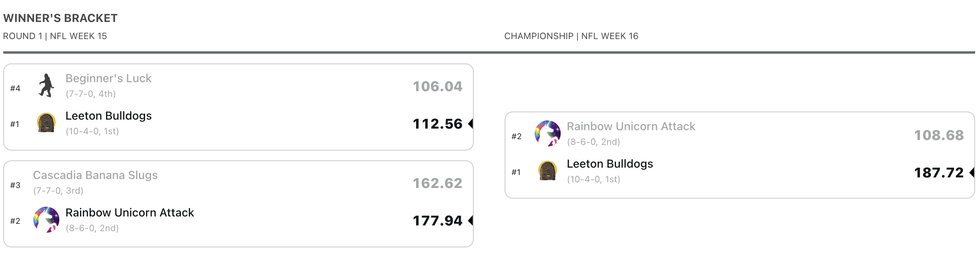
Task: Select the Championship NFL Week 16 heading
Action: coord(571,36)
